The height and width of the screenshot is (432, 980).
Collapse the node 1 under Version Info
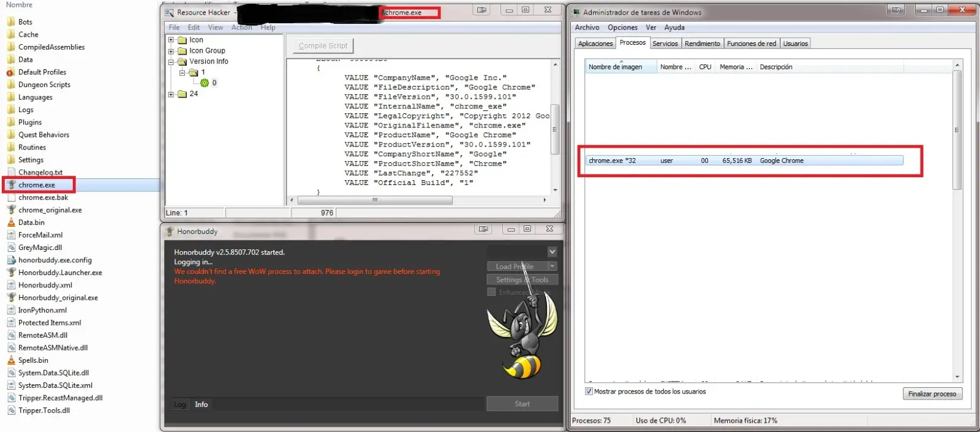point(183,72)
